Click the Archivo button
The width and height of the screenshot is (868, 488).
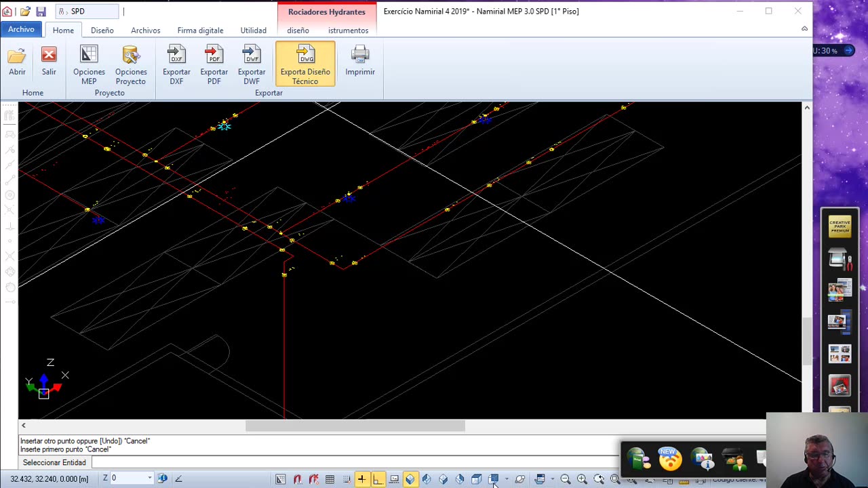click(21, 29)
